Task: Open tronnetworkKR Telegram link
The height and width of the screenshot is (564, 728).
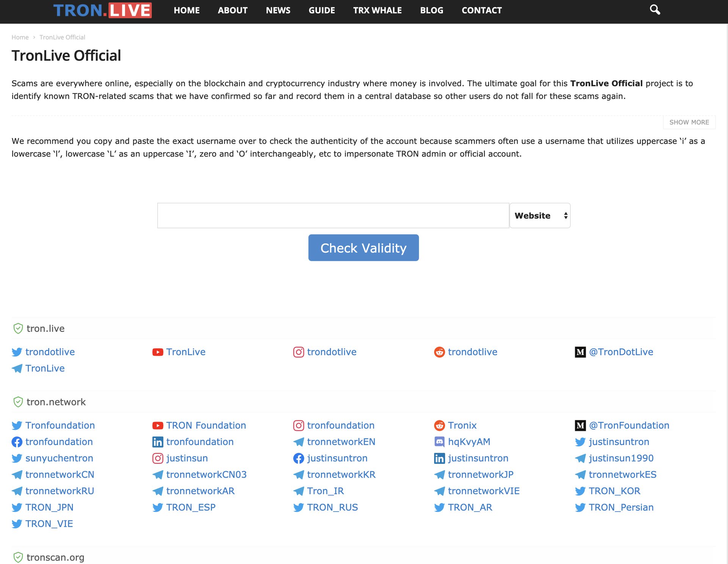Action: [x=341, y=474]
